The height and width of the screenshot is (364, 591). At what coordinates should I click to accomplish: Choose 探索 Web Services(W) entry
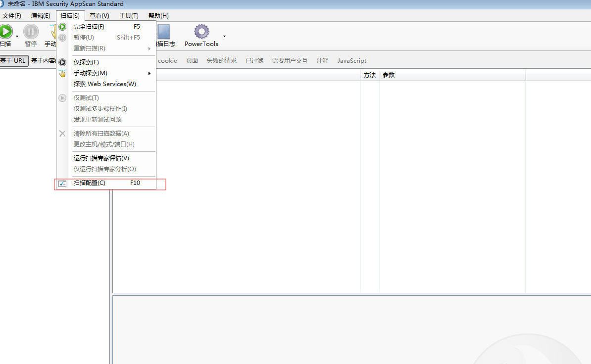pos(106,84)
